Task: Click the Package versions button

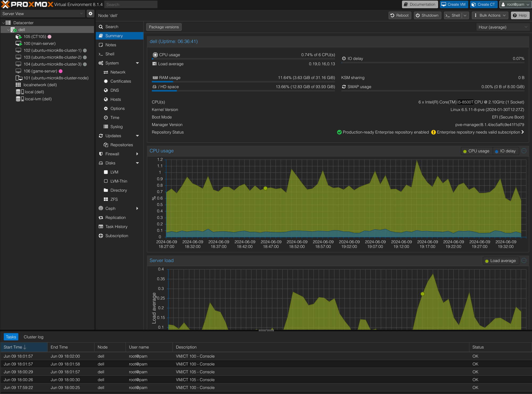Action: click(164, 27)
